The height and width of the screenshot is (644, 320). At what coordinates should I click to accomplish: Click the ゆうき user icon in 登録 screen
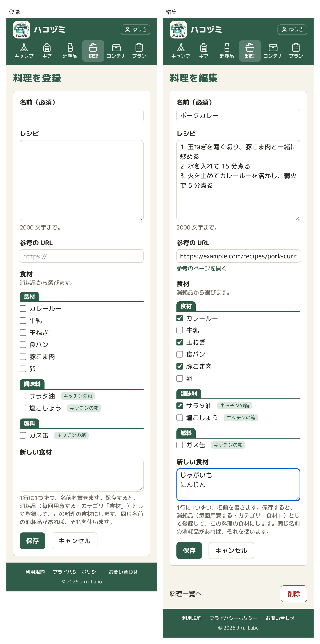pyautogui.click(x=127, y=30)
